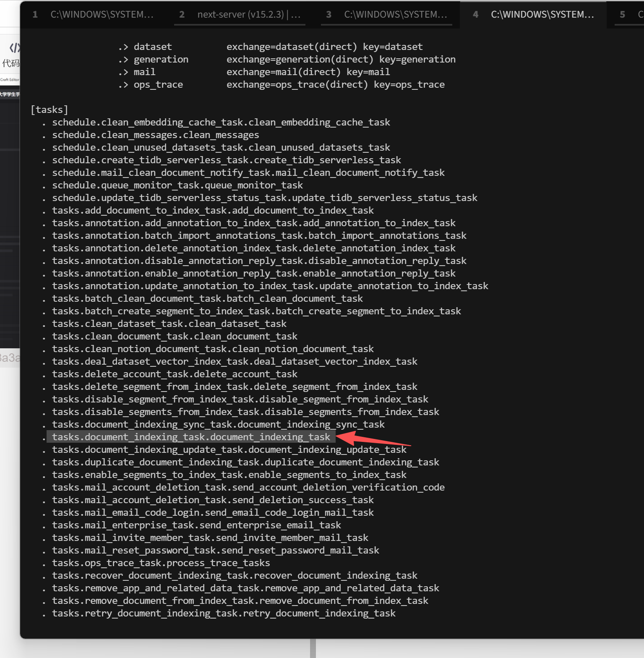
Task: Click tasks.batch_clean_document_task line
Action: click(x=207, y=298)
